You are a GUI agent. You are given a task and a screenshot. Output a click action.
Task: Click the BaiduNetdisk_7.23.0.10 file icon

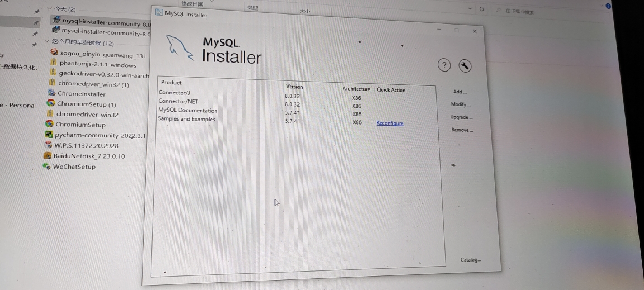(47, 156)
